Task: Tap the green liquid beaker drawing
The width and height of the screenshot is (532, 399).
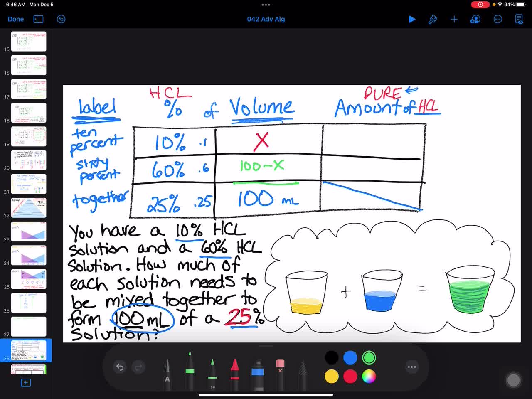Action: tap(470, 290)
